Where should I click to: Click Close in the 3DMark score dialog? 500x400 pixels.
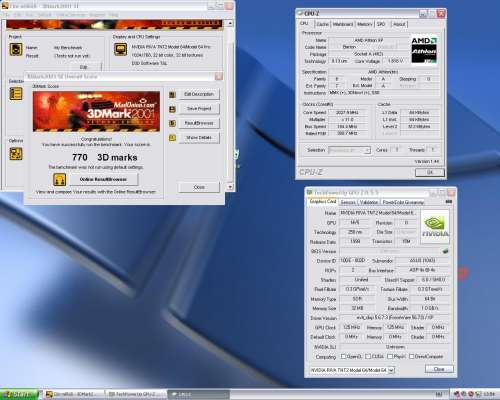click(x=199, y=187)
